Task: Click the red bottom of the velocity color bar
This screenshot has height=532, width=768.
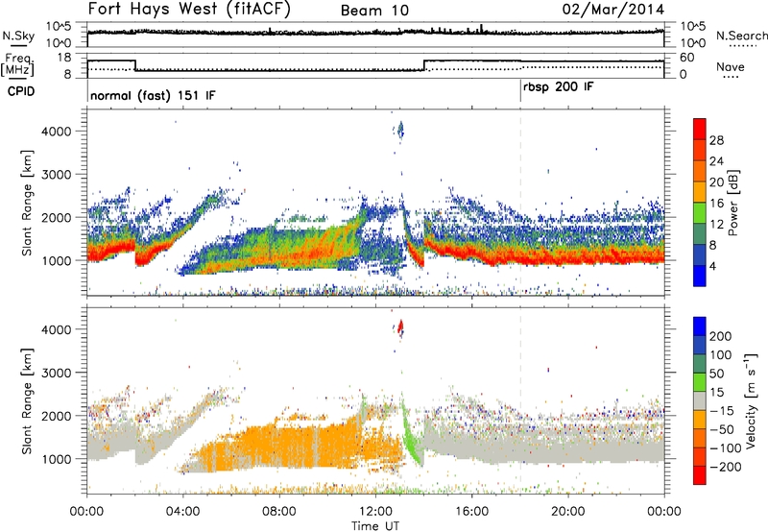Action: (x=700, y=475)
